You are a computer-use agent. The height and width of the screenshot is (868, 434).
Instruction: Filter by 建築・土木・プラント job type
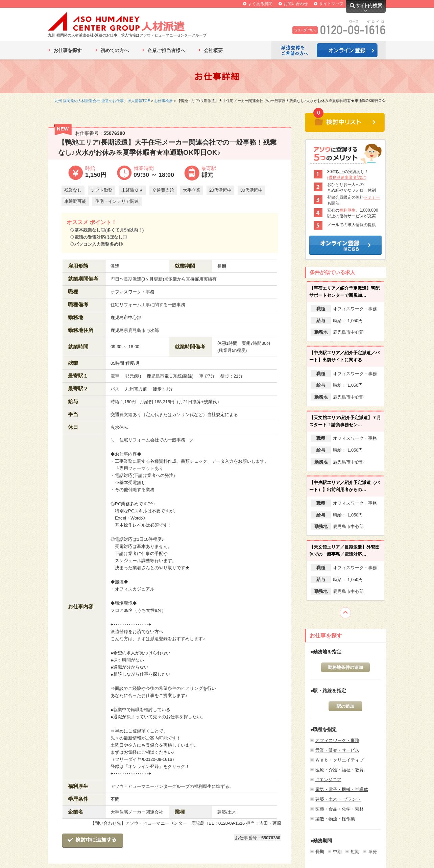click(338, 799)
